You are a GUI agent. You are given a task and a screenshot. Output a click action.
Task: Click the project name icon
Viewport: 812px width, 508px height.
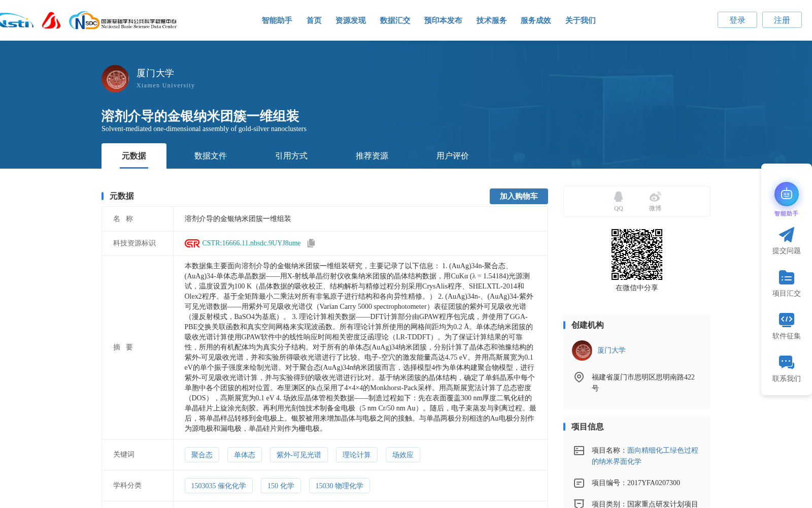click(x=579, y=451)
